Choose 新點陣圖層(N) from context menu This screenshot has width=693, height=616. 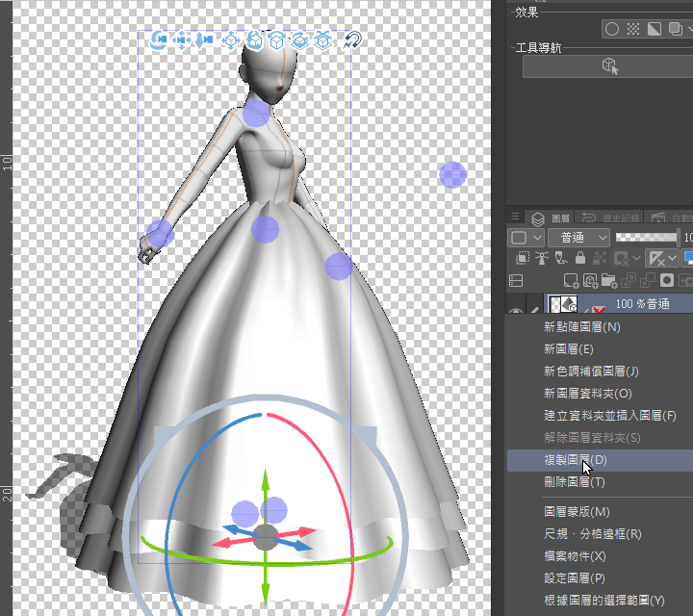pyautogui.click(x=582, y=327)
